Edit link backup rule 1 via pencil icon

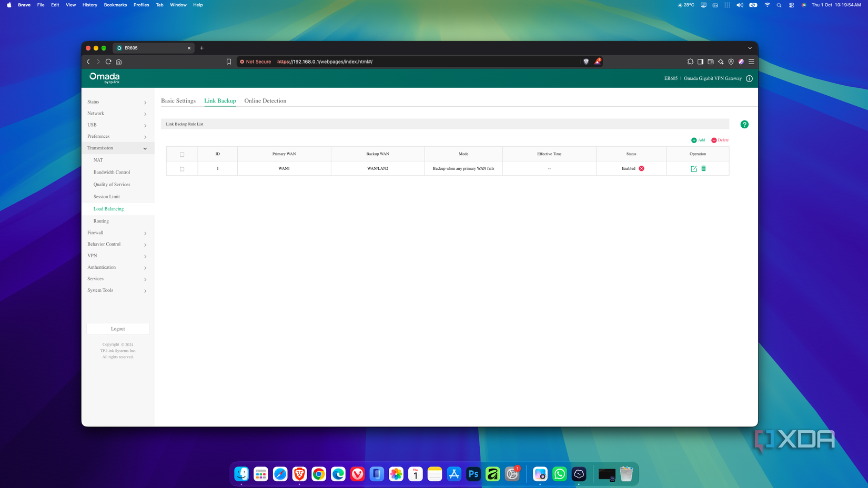[694, 169]
